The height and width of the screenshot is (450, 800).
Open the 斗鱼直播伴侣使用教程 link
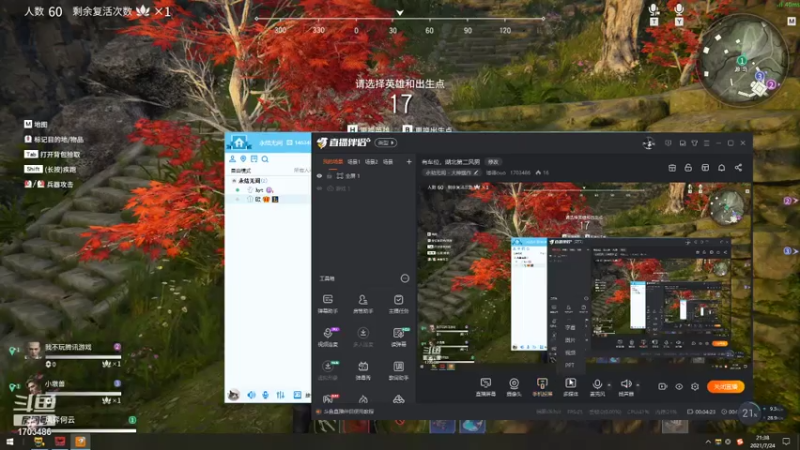pyautogui.click(x=348, y=411)
